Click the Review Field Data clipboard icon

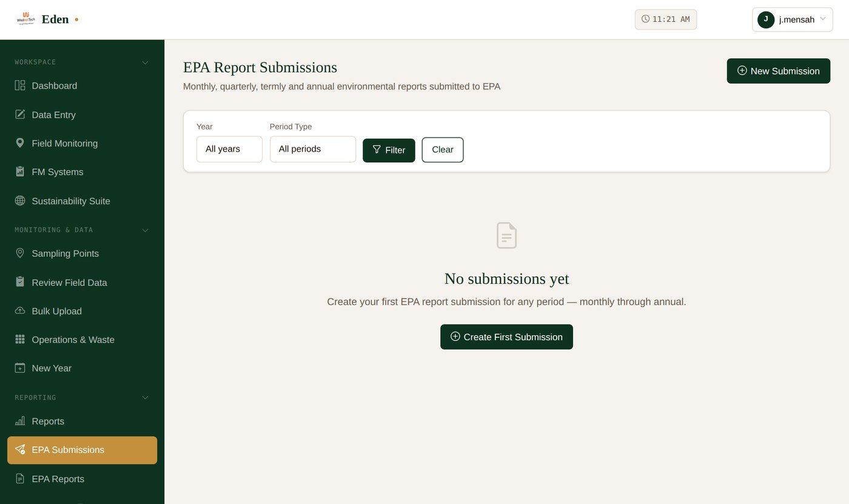pyautogui.click(x=20, y=282)
